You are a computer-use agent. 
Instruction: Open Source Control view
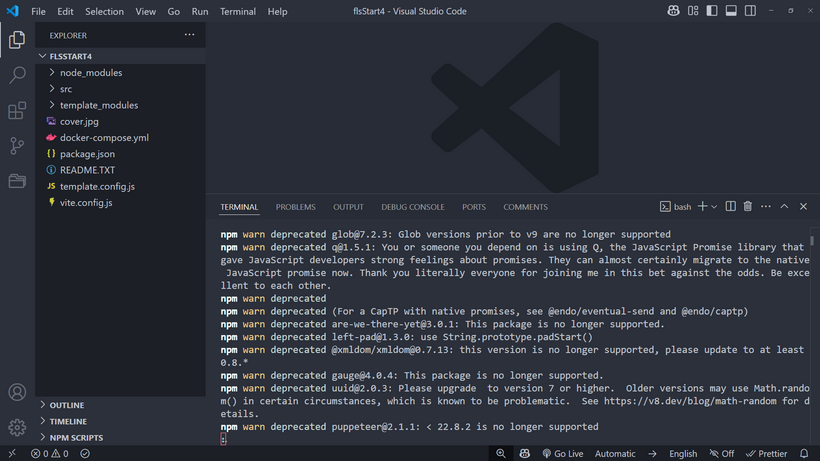click(x=17, y=146)
